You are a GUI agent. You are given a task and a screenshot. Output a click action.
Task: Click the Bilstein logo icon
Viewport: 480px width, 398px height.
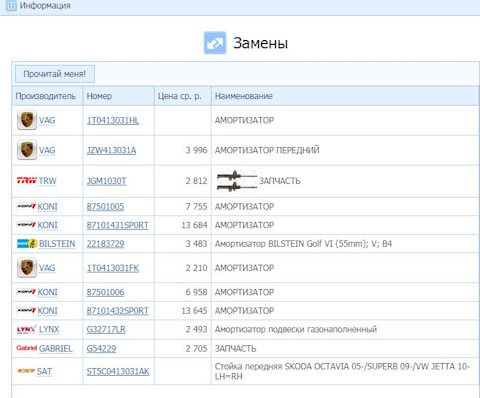point(27,244)
